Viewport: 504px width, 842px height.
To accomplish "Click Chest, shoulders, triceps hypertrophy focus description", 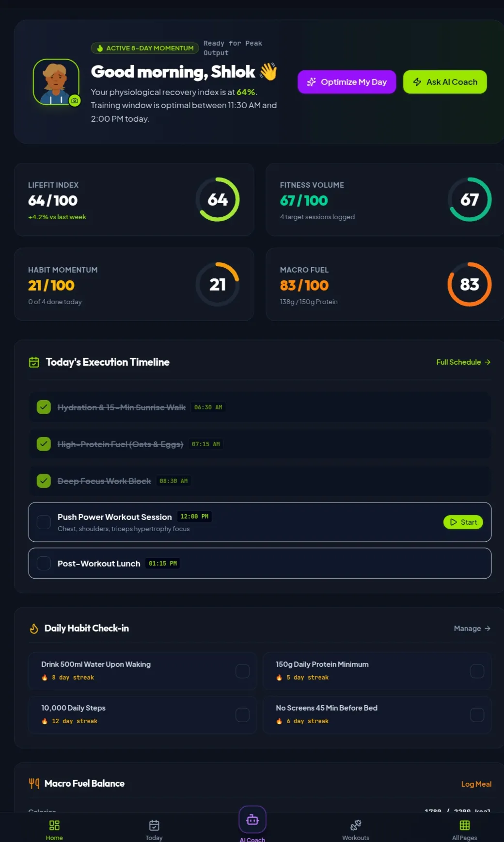I will click(x=124, y=529).
